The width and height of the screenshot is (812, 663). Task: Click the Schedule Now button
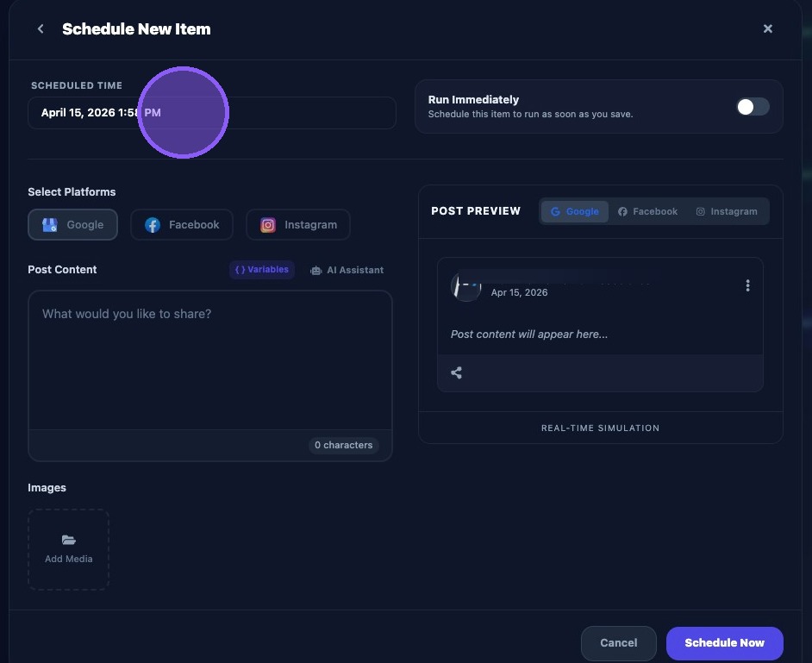(x=724, y=643)
